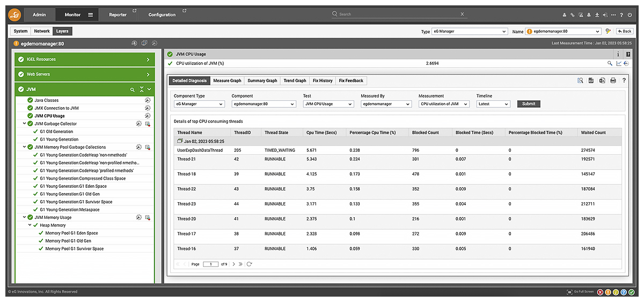Viewport: 644px width, 302px height.
Task: Open the Name dropdown showing egdemomanager:80
Action: click(563, 32)
